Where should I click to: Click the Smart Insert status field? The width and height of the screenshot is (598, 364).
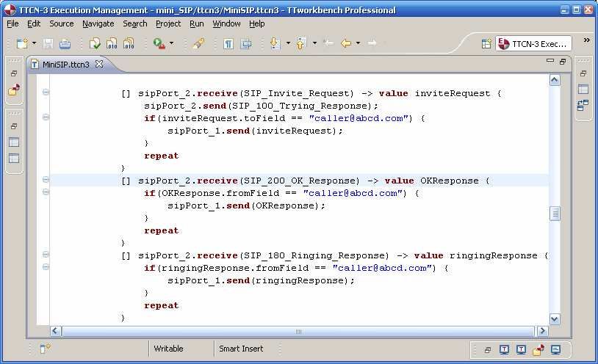click(241, 349)
